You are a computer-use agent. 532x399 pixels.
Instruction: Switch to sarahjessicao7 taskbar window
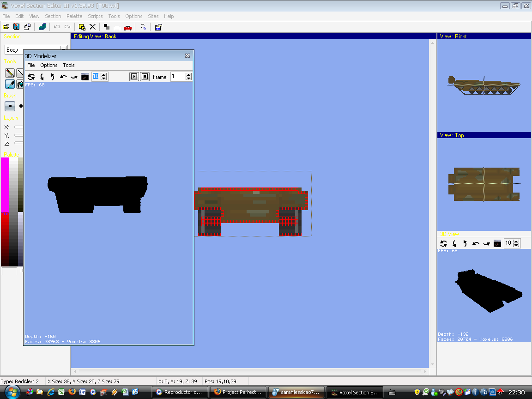pyautogui.click(x=296, y=392)
